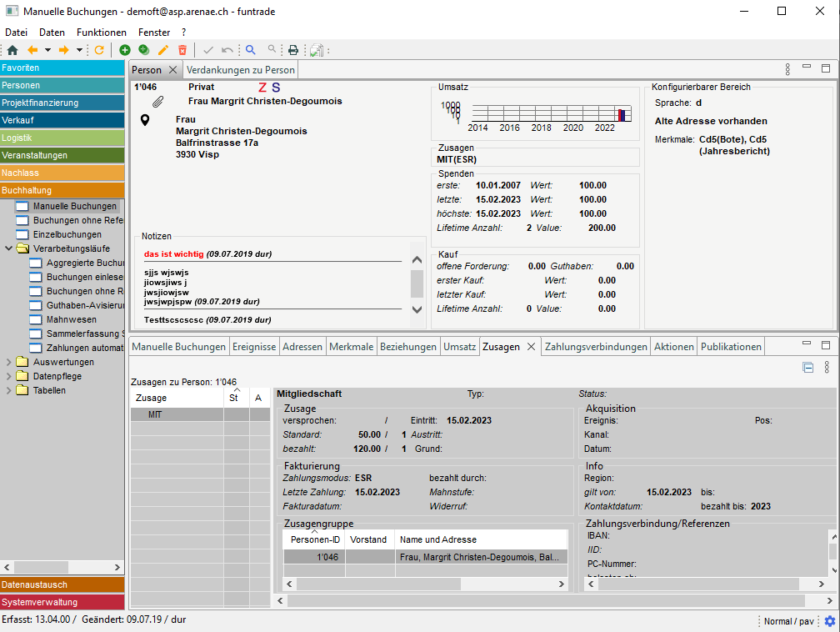Screen dimensions: 840x632
Task: Click the red trash delete icon
Action: coord(182,50)
